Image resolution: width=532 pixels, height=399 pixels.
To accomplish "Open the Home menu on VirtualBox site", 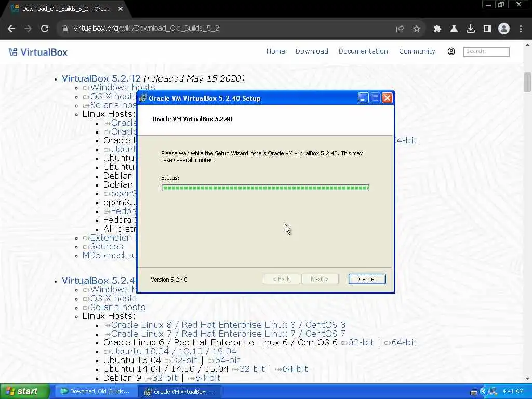I will [275, 51].
